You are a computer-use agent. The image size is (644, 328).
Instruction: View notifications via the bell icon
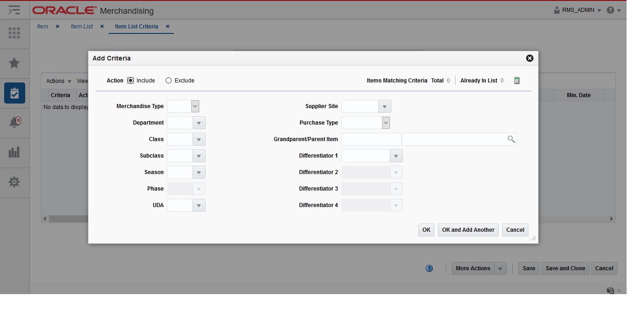click(x=14, y=122)
